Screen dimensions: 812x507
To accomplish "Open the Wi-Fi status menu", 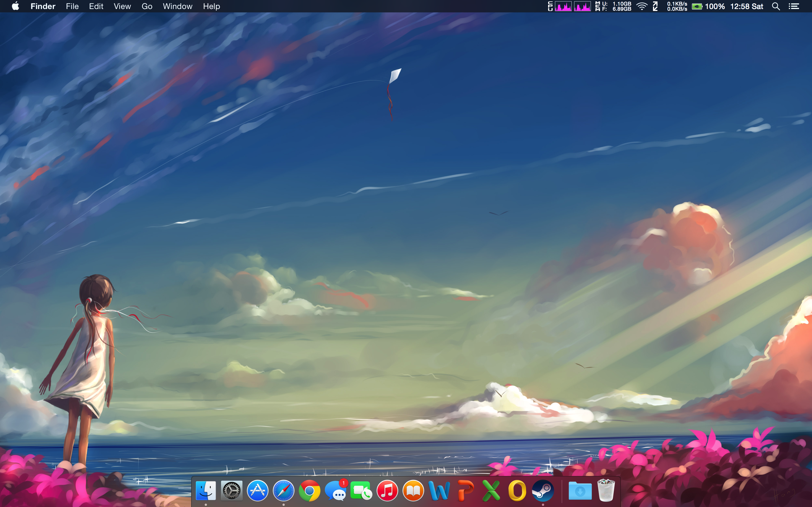I will point(641,6).
